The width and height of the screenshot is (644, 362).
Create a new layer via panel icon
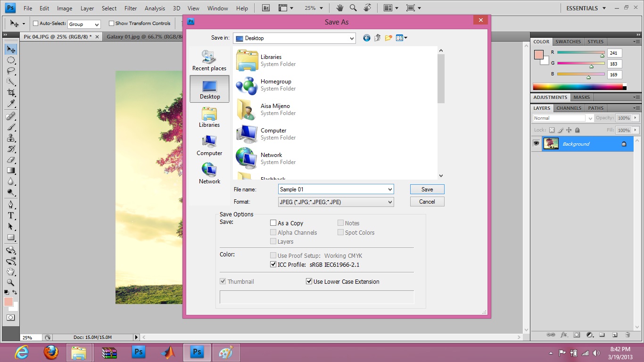(x=615, y=335)
